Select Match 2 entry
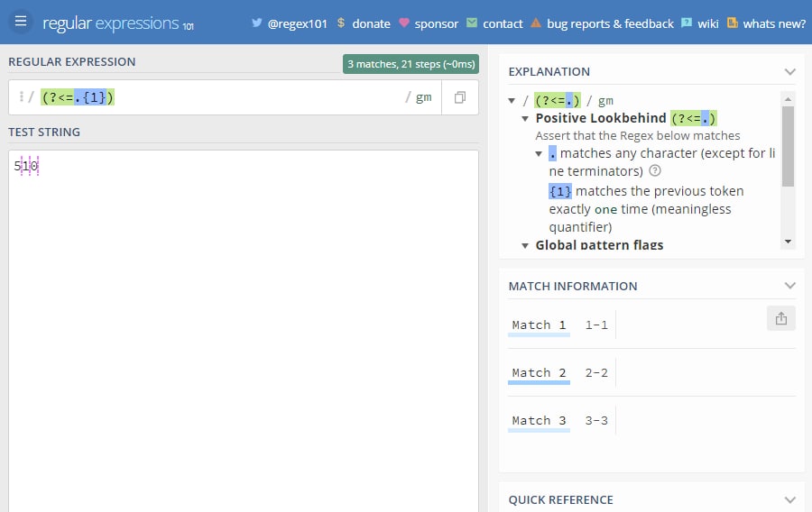Screen dimensions: 812x512 tap(539, 373)
